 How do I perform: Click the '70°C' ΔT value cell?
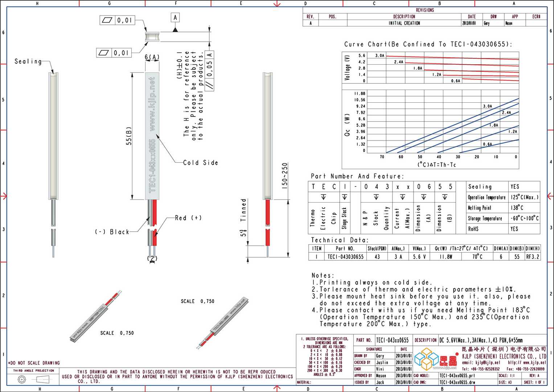(x=477, y=256)
